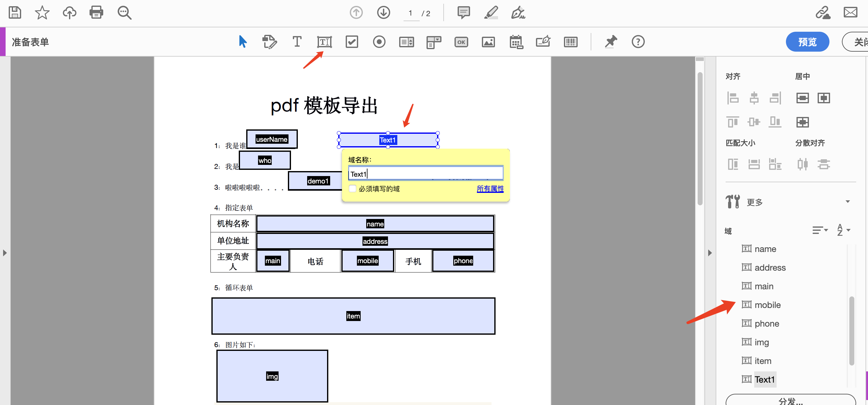Enable the 必须填写的域 checkbox

[x=353, y=189]
